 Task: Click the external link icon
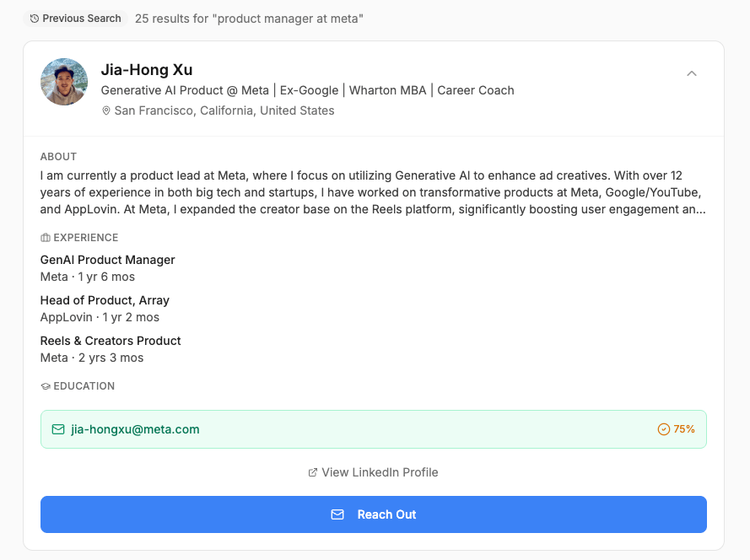click(x=313, y=472)
